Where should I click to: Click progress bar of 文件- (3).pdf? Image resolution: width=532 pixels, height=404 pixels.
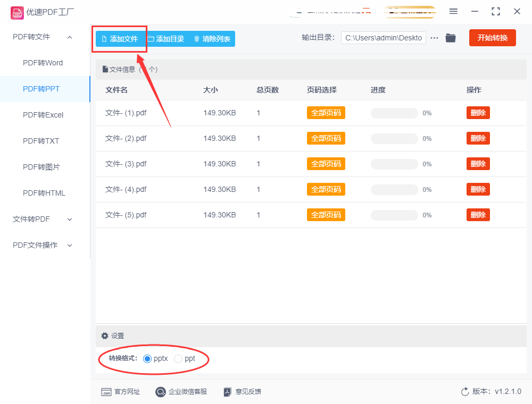[394, 164]
